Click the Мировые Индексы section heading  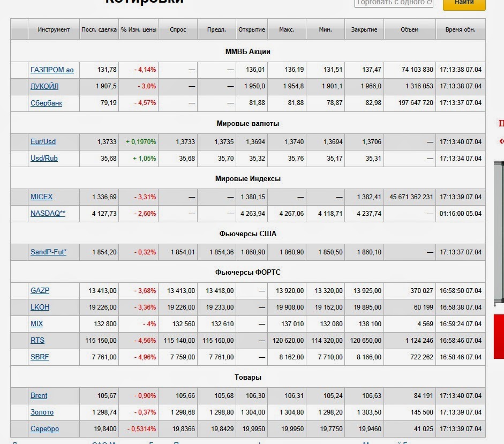(x=248, y=179)
